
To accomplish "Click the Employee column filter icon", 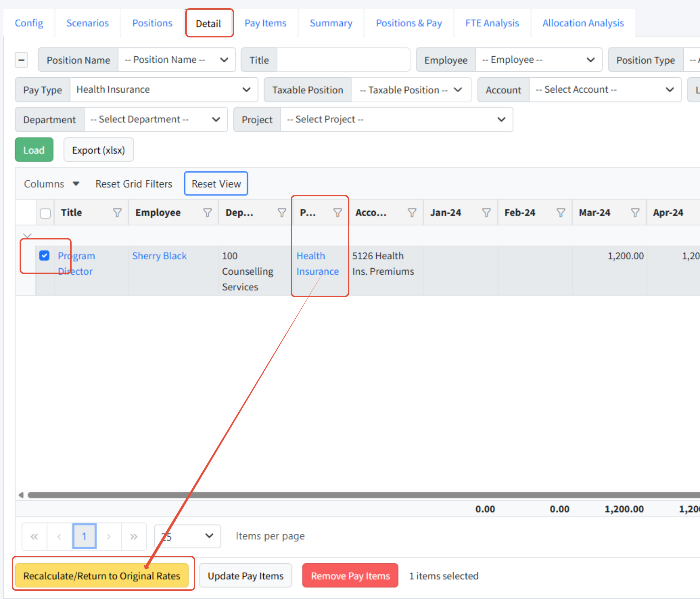I will click(207, 213).
